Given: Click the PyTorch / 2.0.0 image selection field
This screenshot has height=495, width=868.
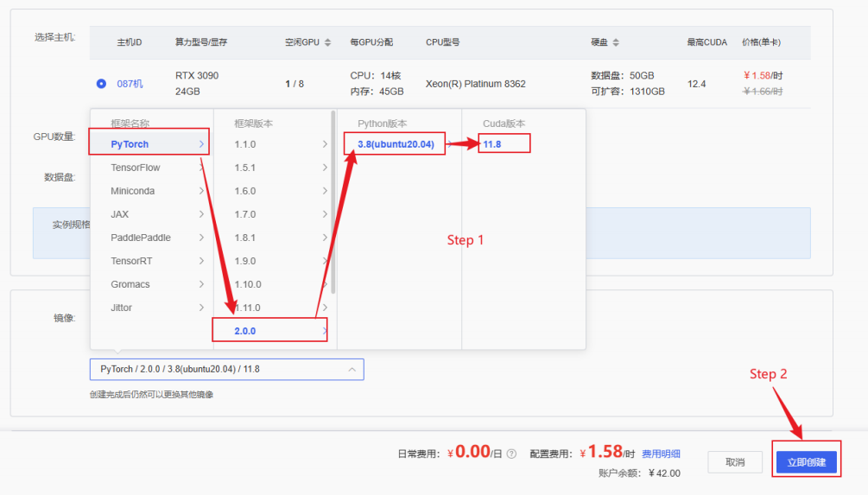Looking at the screenshot, I should point(227,370).
